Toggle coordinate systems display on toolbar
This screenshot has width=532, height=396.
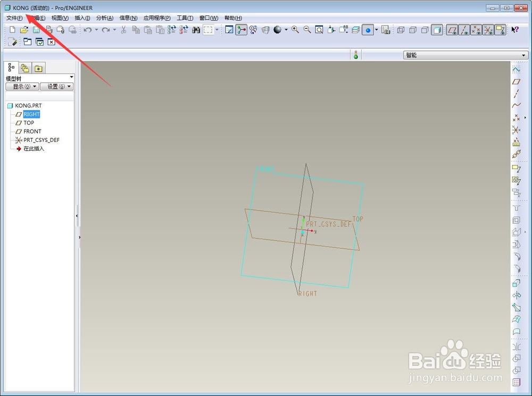(488, 30)
